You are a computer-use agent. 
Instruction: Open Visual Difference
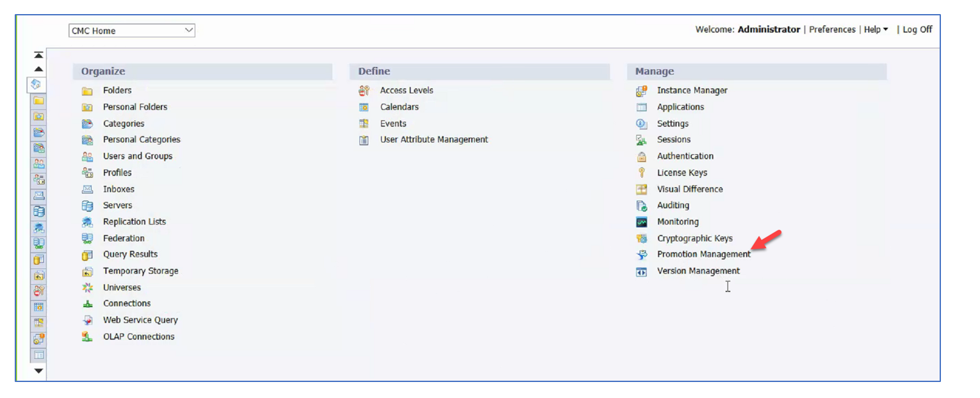pos(690,189)
